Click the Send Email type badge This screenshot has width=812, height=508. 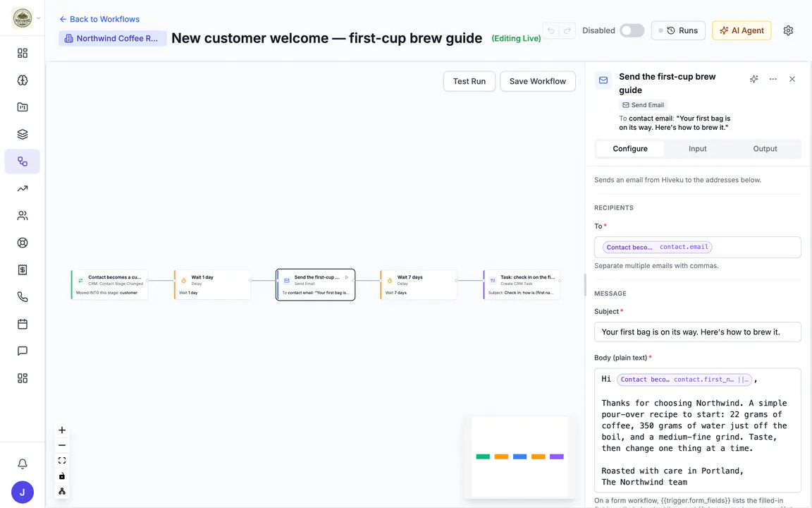[644, 105]
